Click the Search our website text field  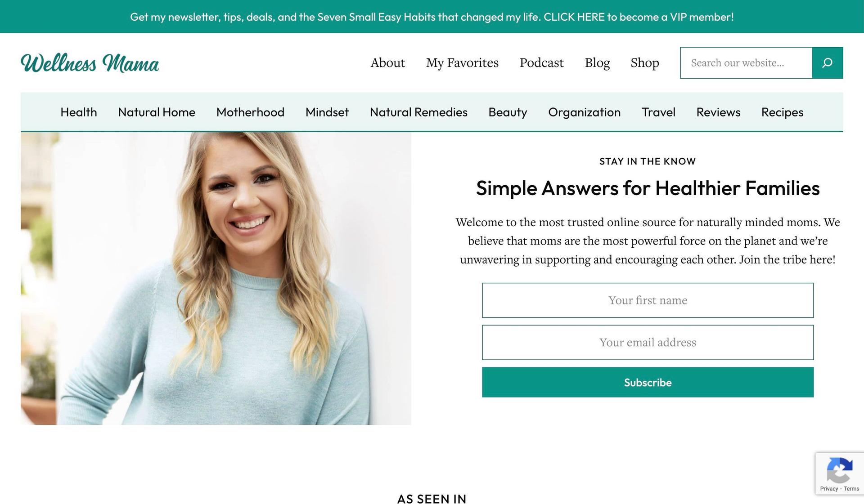pos(746,62)
